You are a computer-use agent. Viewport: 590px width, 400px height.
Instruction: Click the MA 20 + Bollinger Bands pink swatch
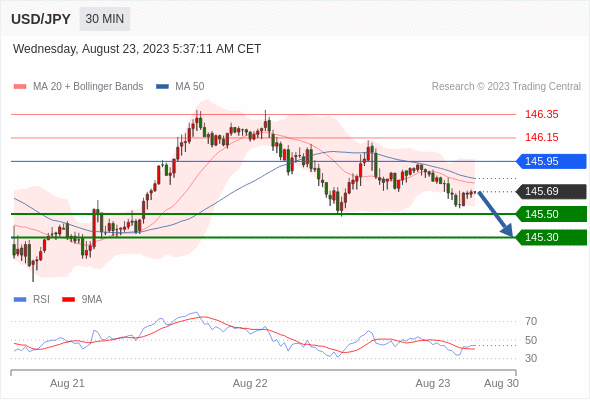(x=20, y=87)
